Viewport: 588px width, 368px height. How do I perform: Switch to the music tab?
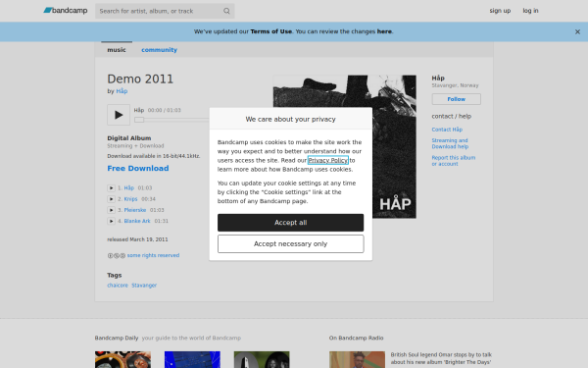(117, 50)
